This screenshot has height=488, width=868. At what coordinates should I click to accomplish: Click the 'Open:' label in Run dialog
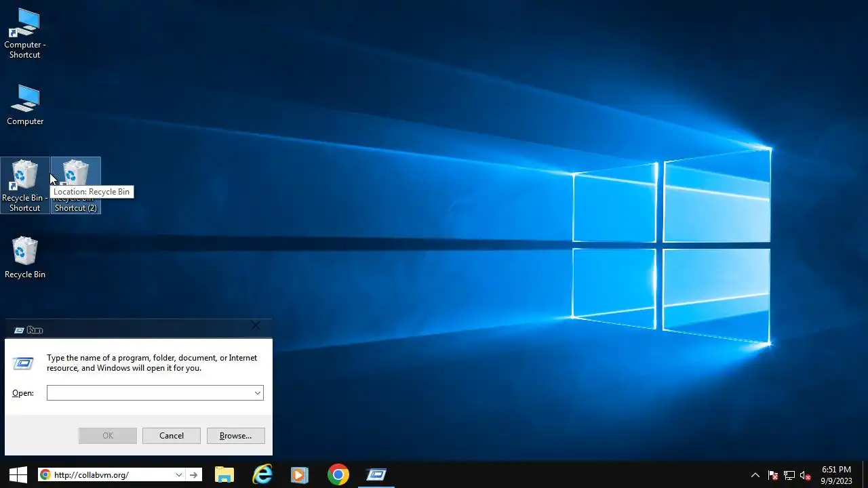pos(23,393)
